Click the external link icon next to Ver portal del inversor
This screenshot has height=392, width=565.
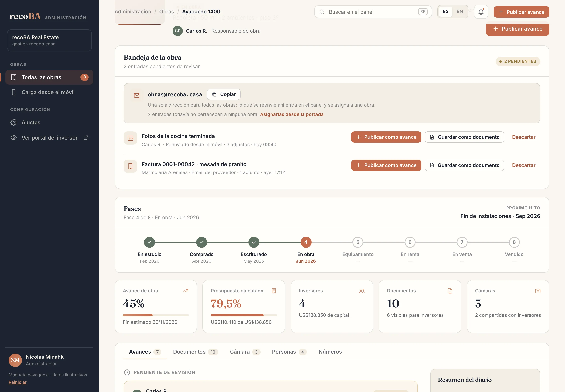click(86, 138)
